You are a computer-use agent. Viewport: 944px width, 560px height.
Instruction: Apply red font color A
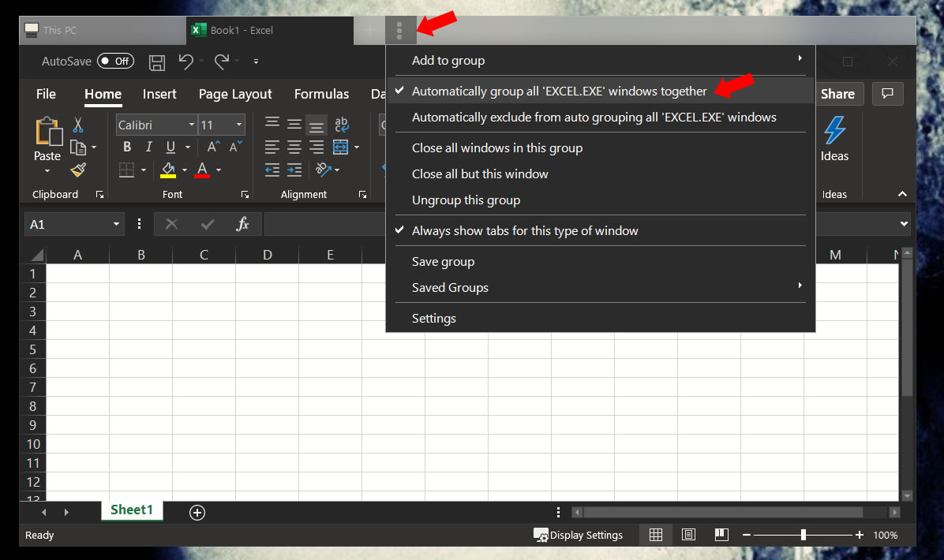pyautogui.click(x=202, y=170)
